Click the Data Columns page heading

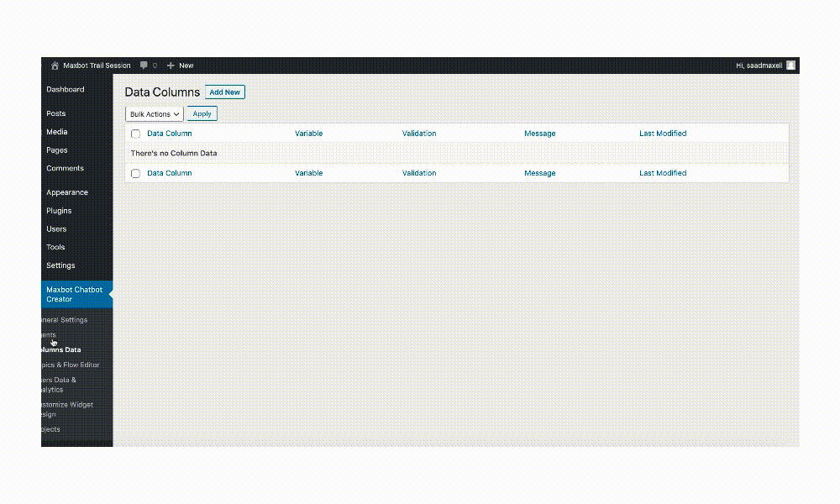(x=162, y=92)
